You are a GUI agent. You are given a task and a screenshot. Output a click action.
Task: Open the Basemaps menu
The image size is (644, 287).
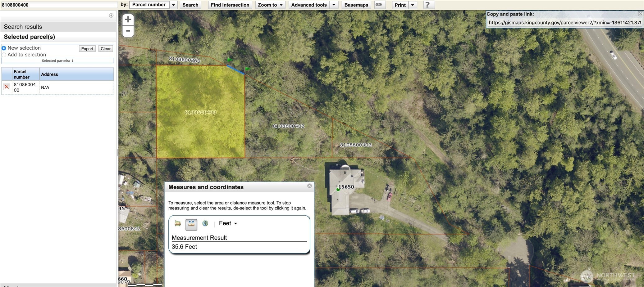[356, 5]
